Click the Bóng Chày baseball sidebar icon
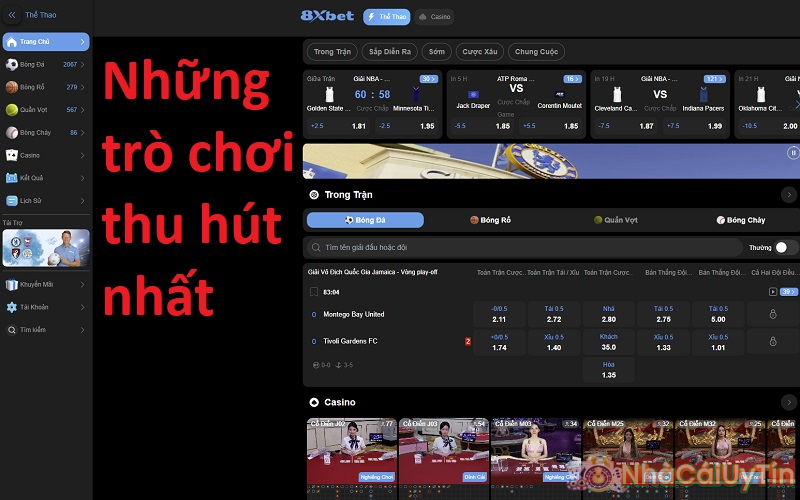800x500 pixels. [x=12, y=133]
